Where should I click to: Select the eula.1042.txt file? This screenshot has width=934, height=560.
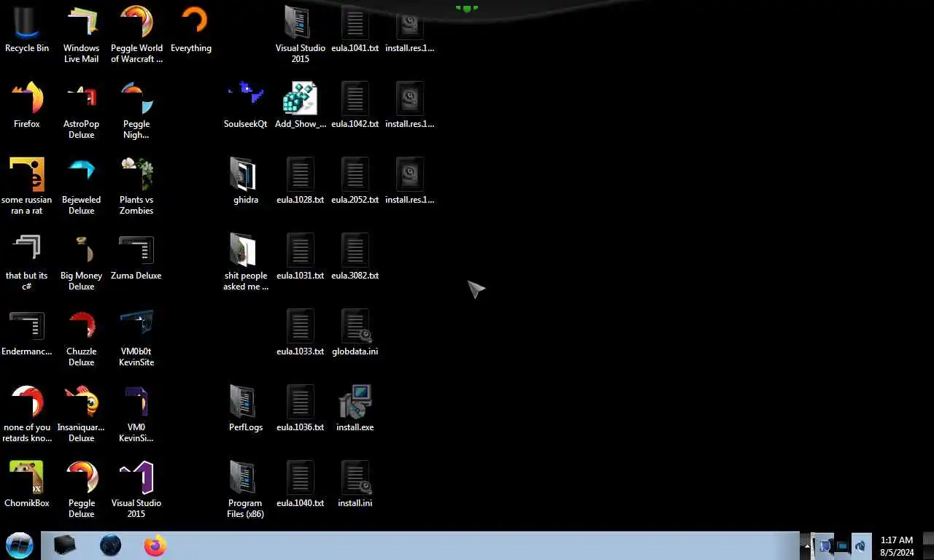click(355, 105)
